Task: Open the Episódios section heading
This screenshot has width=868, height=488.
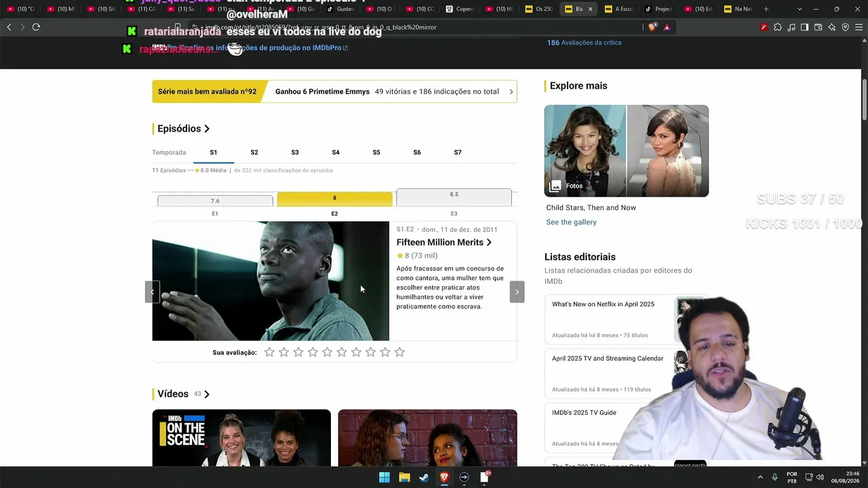Action: pos(184,129)
